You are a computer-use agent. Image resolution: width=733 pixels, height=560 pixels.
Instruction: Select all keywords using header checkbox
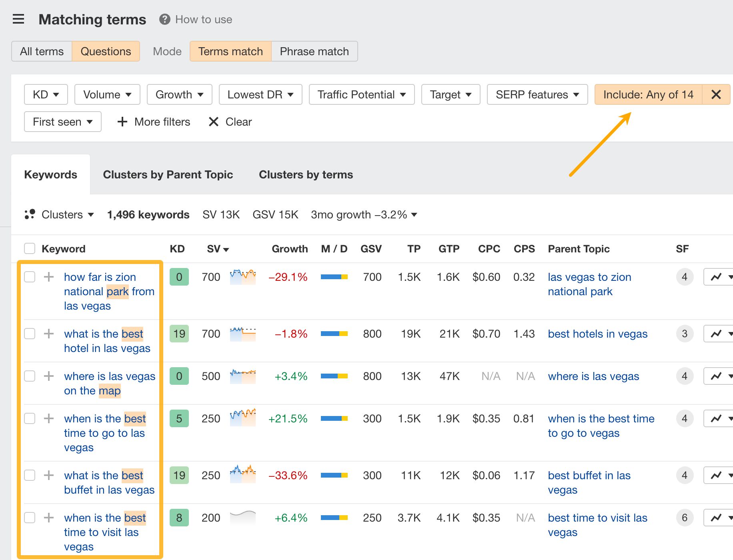29,248
